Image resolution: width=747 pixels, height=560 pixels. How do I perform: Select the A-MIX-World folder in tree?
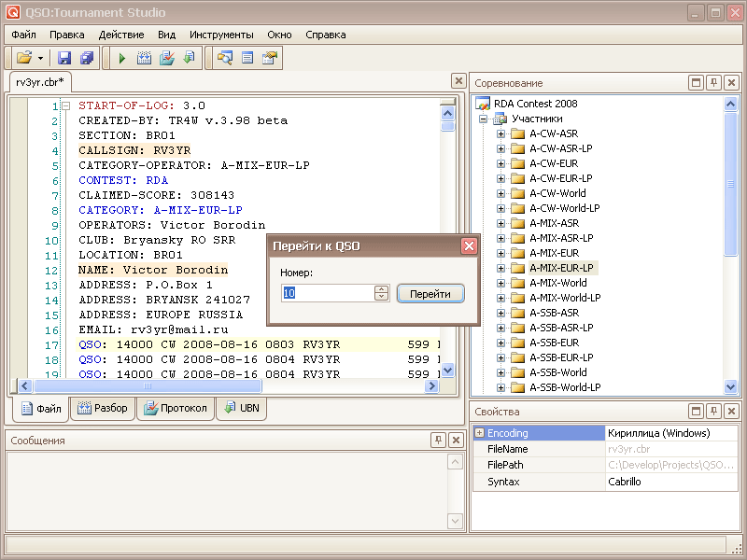pos(557,283)
